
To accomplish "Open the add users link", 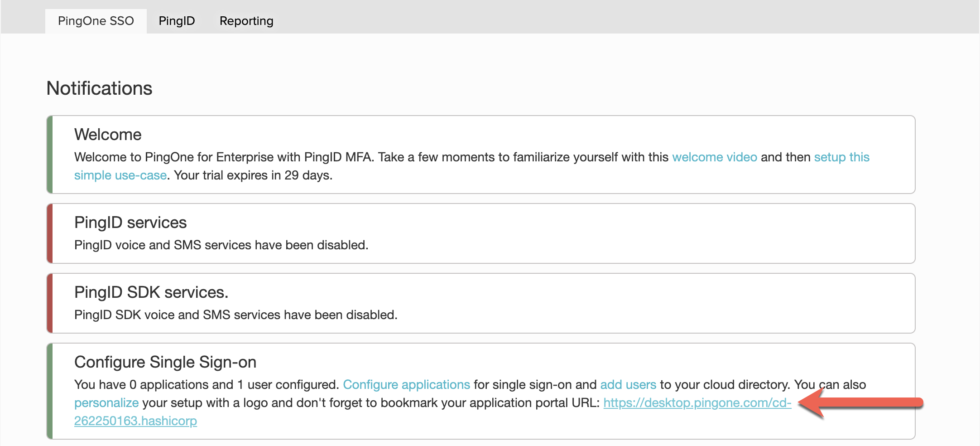I will point(628,385).
